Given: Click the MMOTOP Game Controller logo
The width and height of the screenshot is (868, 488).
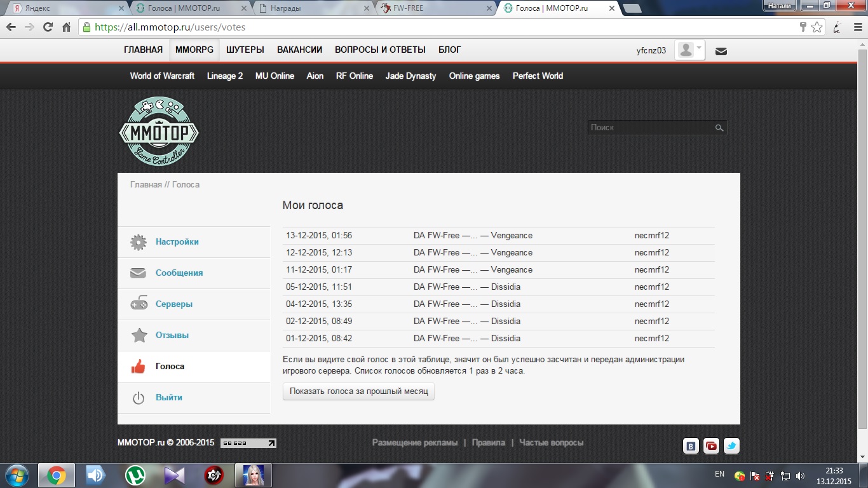Looking at the screenshot, I should click(x=159, y=132).
